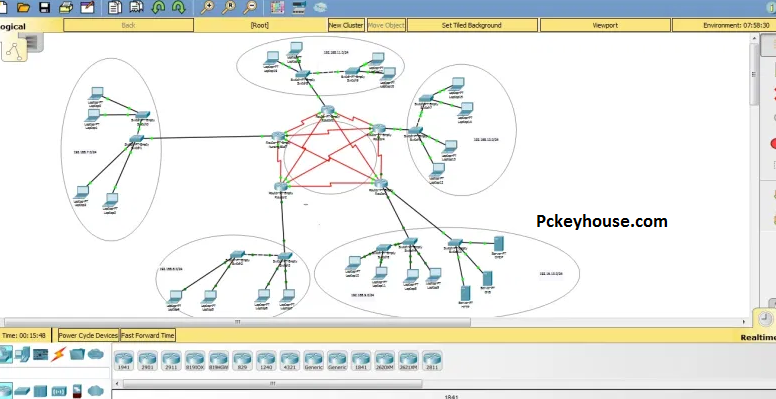Pick the 1941 router model
The image size is (776, 399).
(124, 361)
